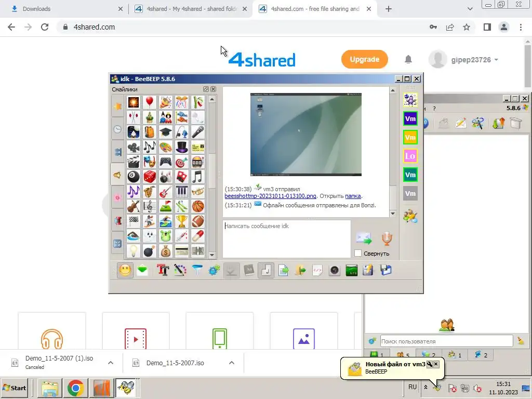532x399 pixels.
Task: Select the orange Vm user avatar
Action: click(x=410, y=137)
